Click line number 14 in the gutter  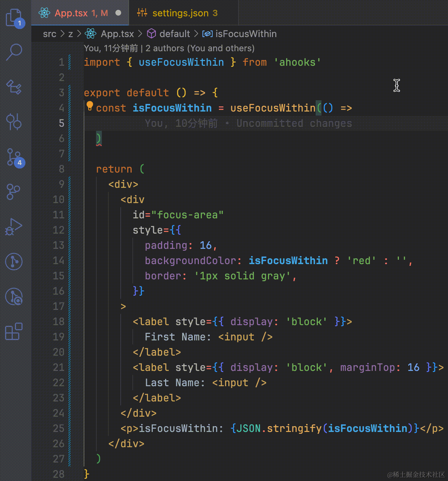point(59,260)
